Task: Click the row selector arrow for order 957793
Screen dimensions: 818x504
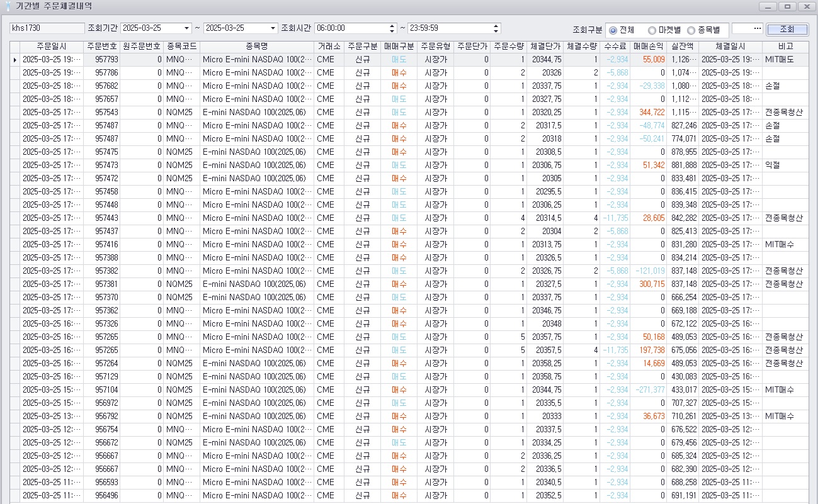Action: [15, 60]
